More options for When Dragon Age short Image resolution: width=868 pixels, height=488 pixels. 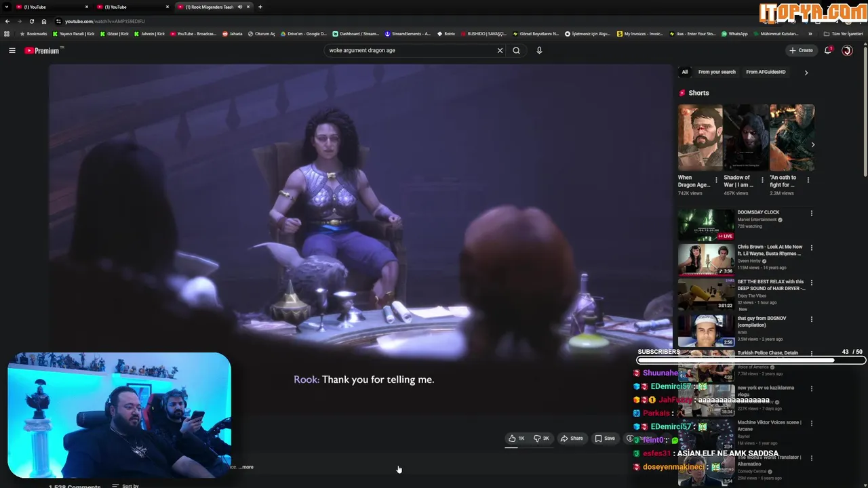coord(716,180)
